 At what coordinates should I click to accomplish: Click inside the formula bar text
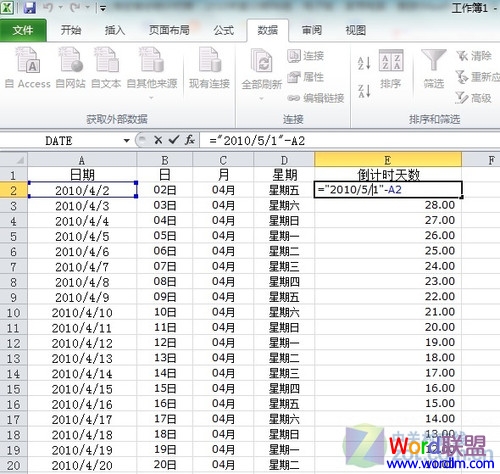[257, 141]
